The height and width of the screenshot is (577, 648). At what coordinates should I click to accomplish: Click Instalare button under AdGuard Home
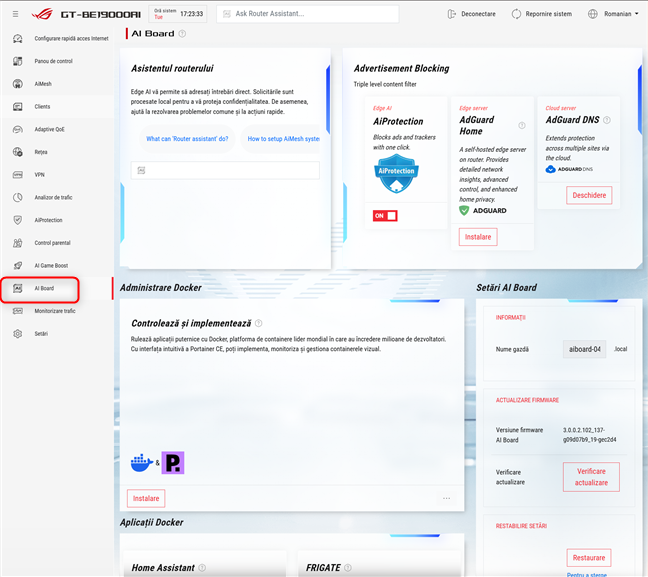tap(478, 237)
